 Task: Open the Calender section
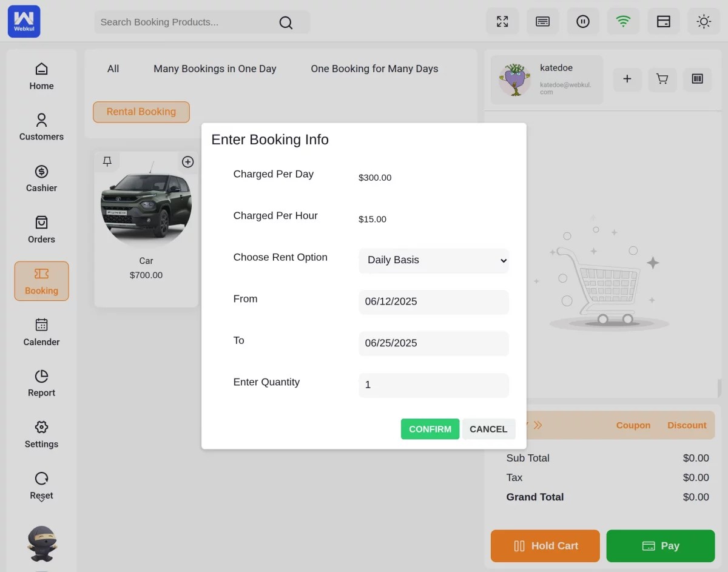(41, 332)
